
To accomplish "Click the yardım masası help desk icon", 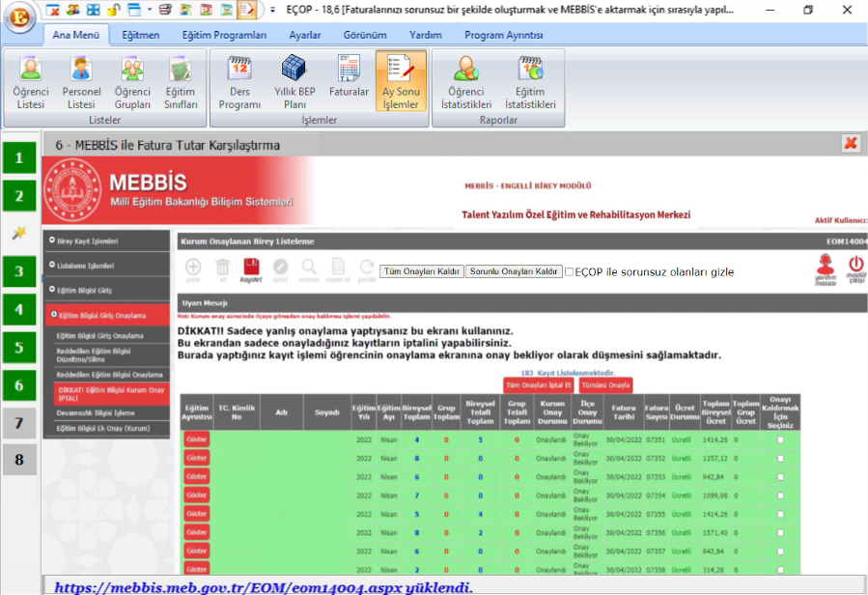I will click(x=826, y=269).
